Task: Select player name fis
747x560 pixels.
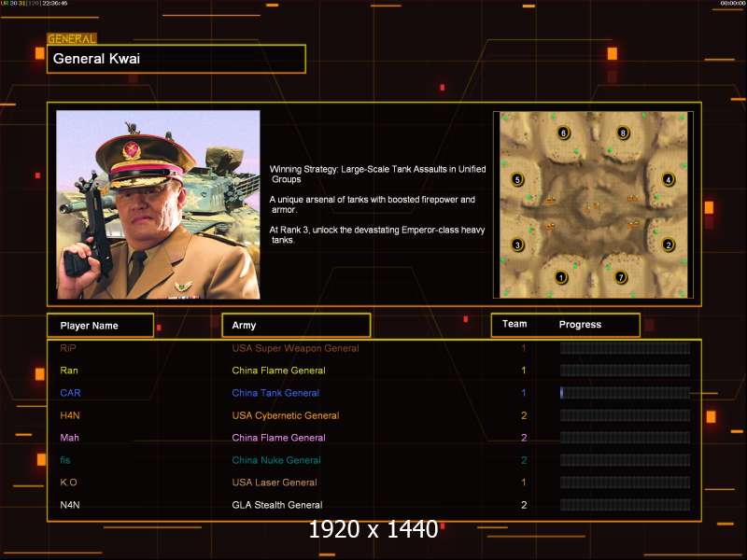Action: (65, 460)
